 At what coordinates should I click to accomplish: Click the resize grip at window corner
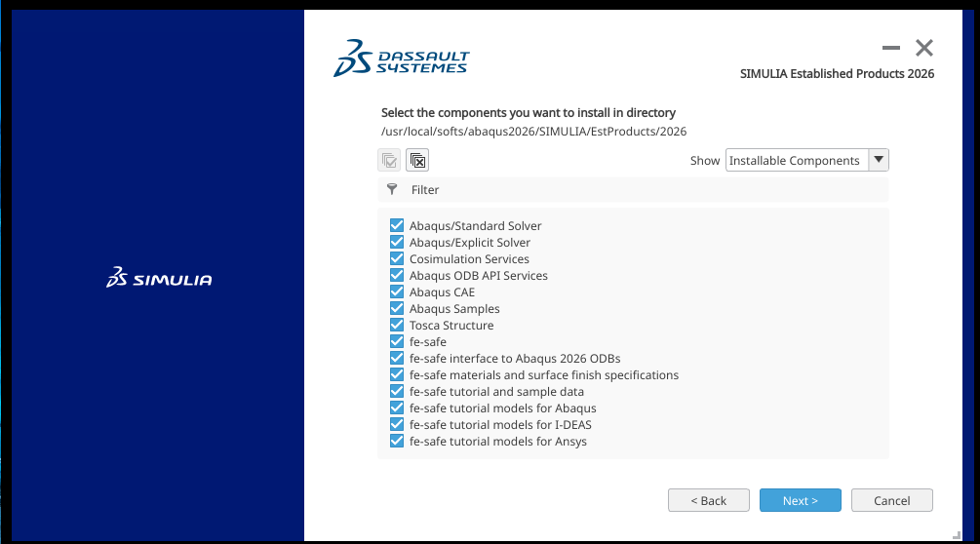(957, 535)
